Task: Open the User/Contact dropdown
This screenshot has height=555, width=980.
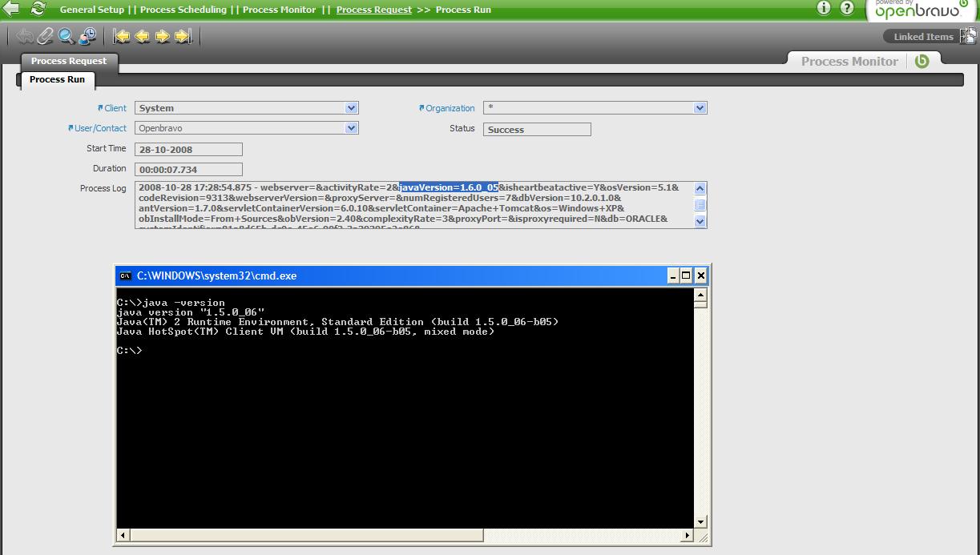Action: point(351,128)
